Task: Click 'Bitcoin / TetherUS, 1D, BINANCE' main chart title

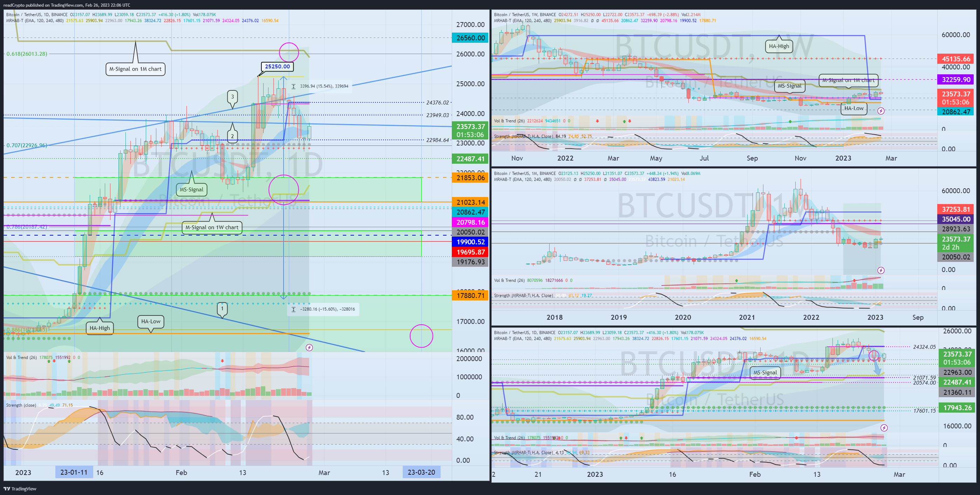Action: [x=37, y=14]
